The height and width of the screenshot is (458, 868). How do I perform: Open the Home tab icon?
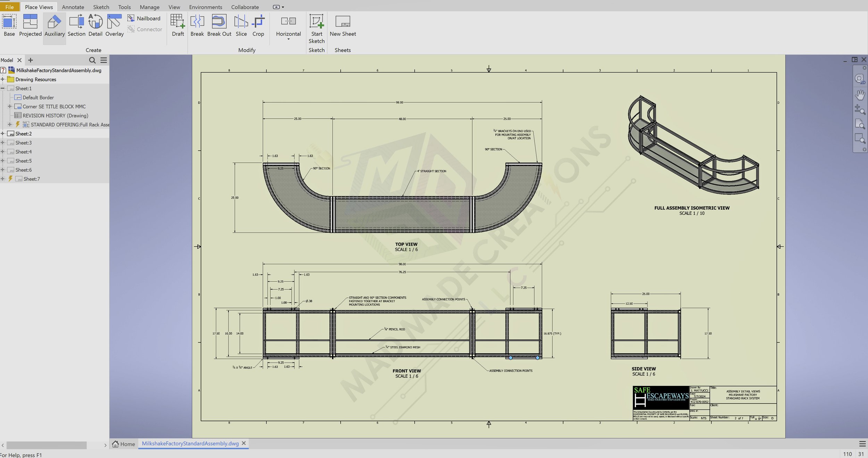pyautogui.click(x=116, y=444)
